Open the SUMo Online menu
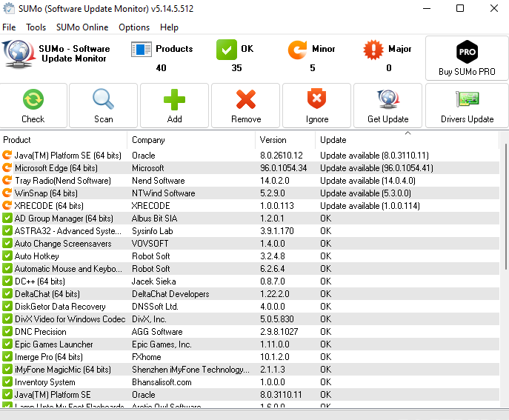The image size is (509, 420). tap(82, 27)
